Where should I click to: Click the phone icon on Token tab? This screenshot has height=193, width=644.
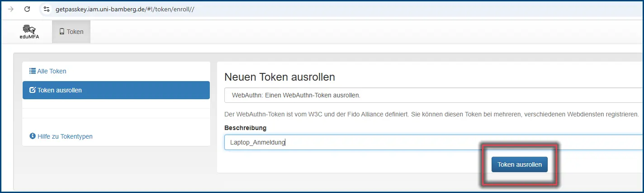(x=62, y=32)
